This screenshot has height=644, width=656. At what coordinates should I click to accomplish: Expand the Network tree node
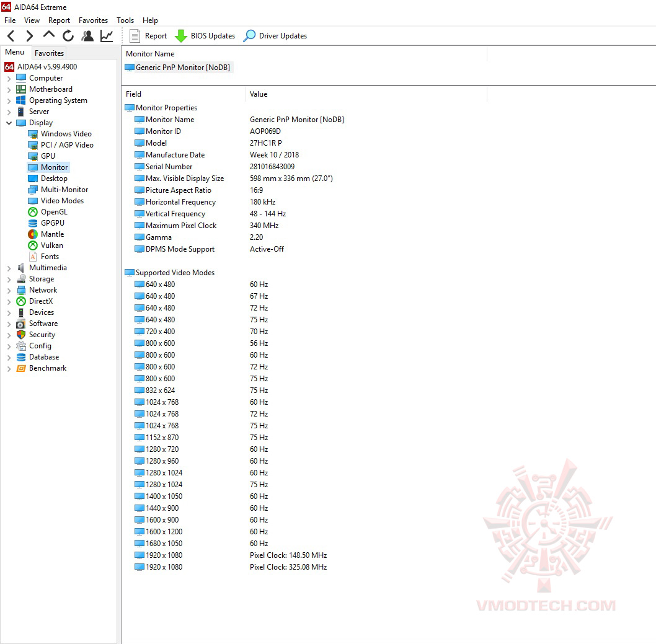[x=9, y=290]
